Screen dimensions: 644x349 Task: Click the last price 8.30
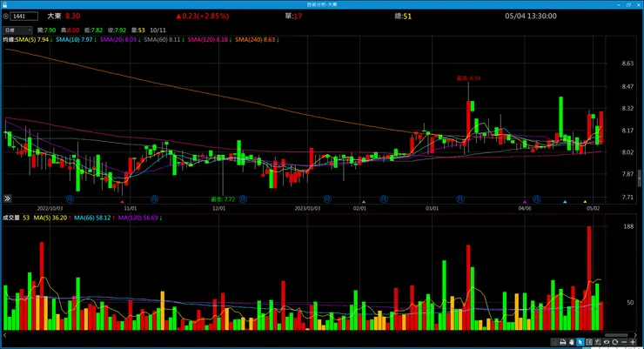tap(73, 16)
